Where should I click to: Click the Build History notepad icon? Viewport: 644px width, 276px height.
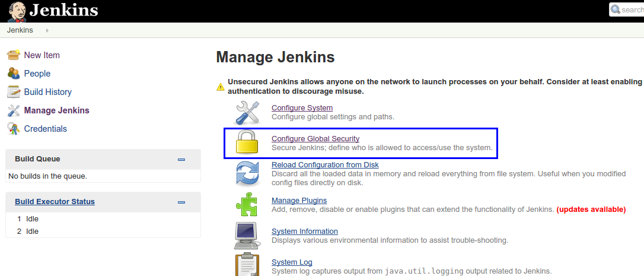14,92
